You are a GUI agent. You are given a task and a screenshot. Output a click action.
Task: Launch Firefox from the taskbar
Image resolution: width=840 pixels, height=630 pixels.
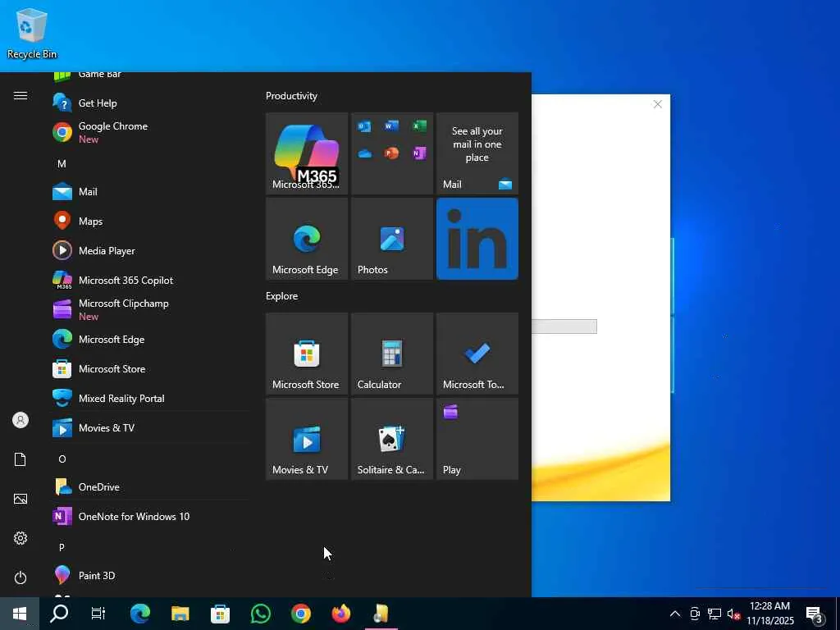pos(341,614)
